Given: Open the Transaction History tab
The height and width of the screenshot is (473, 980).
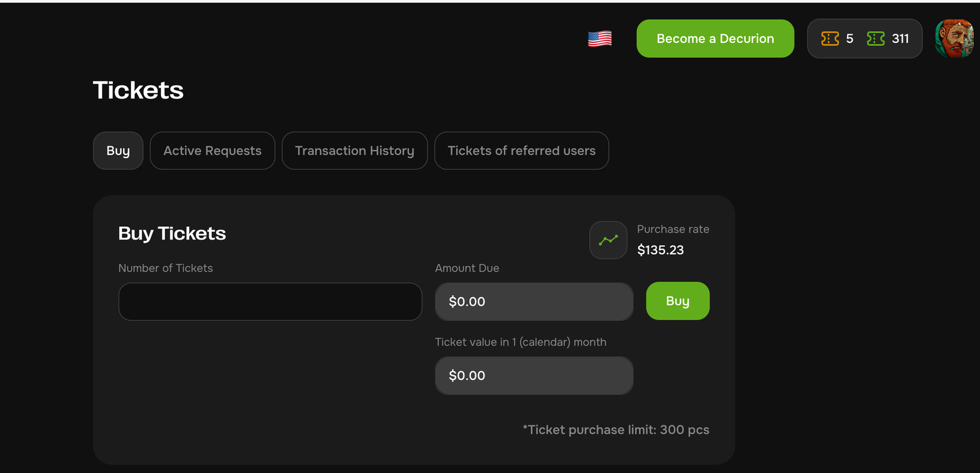Looking at the screenshot, I should click(355, 151).
